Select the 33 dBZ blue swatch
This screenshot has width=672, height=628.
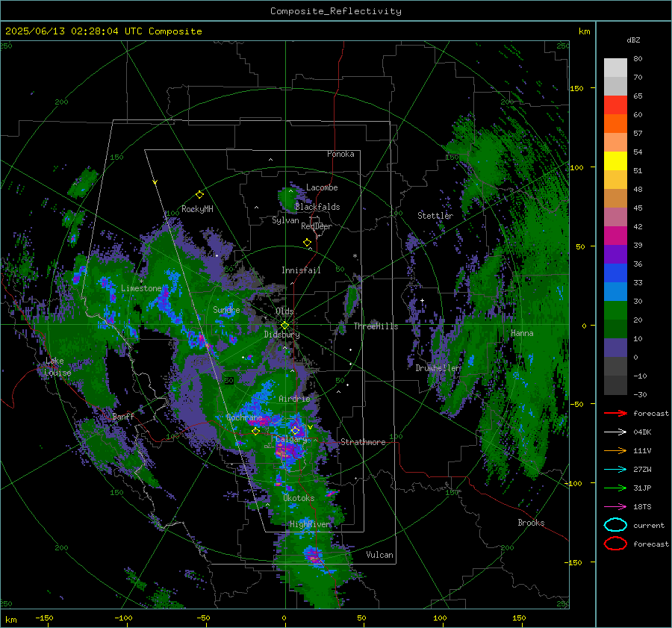point(615,273)
